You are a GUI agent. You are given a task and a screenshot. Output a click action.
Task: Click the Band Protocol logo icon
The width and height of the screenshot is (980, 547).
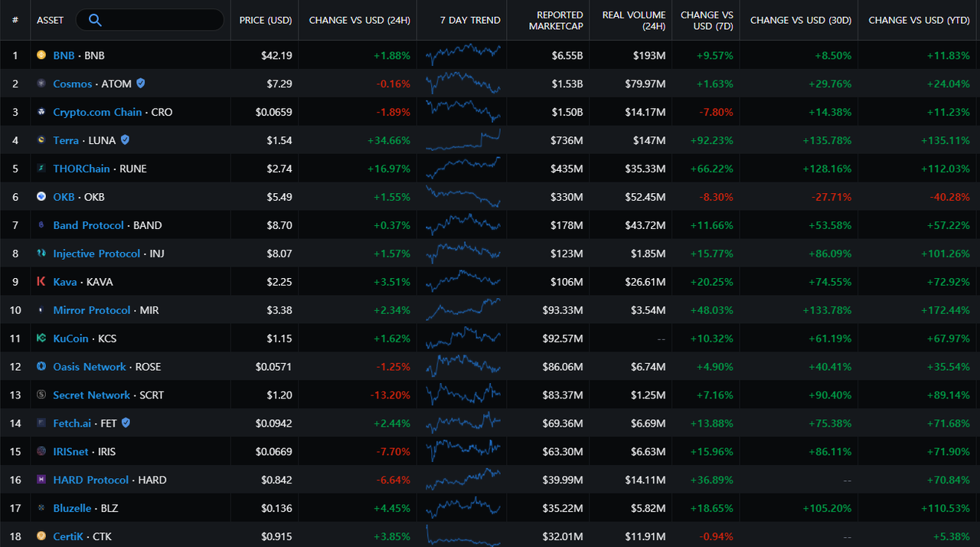pos(41,225)
